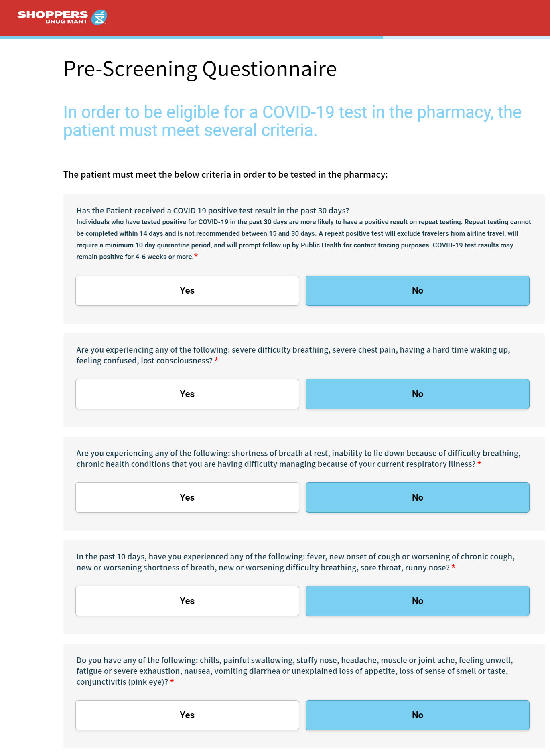Click the Pre-Screening Questionnaire heading
This screenshot has height=756, width=550.
point(200,69)
